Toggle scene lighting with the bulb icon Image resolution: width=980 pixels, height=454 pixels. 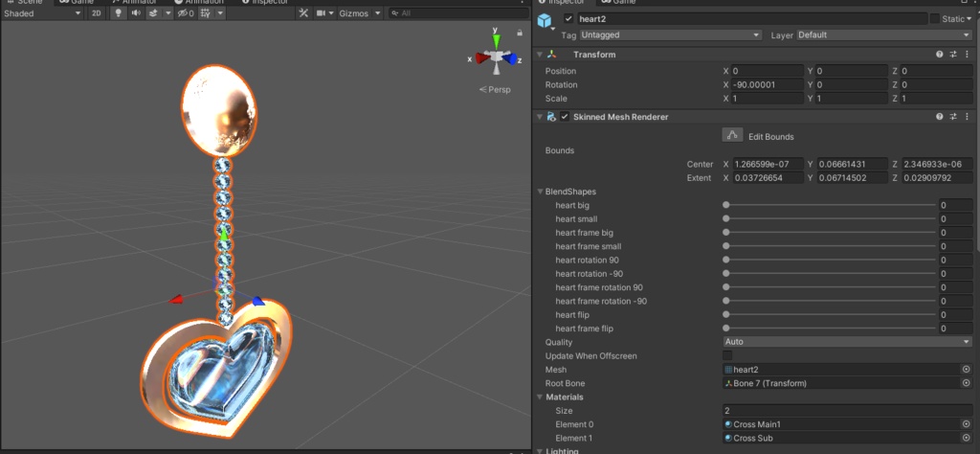coord(118,13)
